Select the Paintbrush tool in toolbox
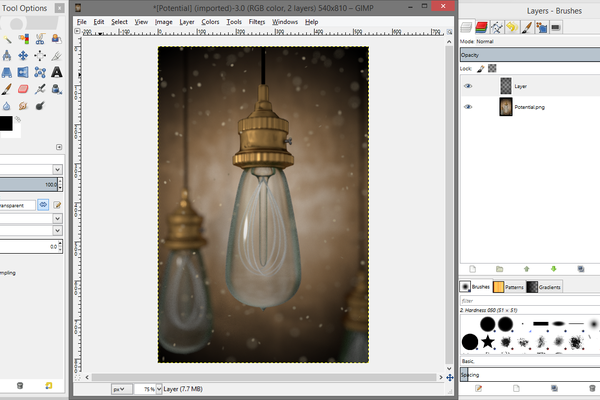 7,89
